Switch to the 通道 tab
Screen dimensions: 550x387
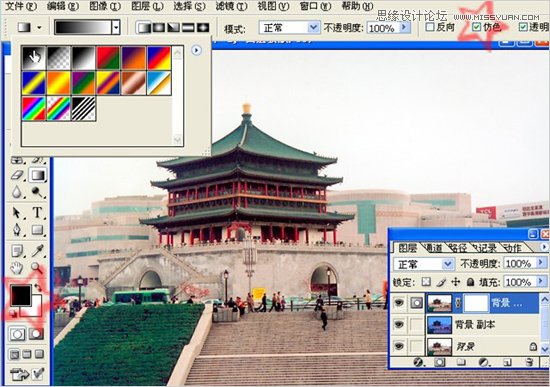434,248
